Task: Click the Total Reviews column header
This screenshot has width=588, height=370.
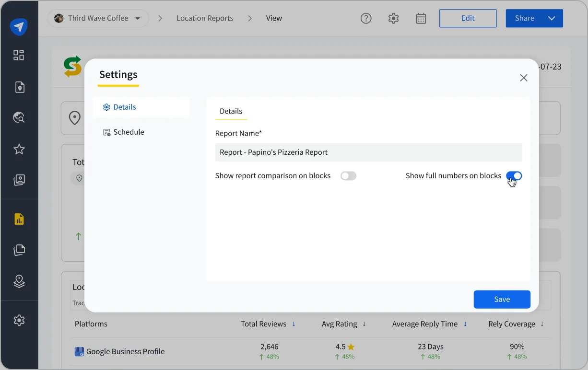Action: click(264, 324)
